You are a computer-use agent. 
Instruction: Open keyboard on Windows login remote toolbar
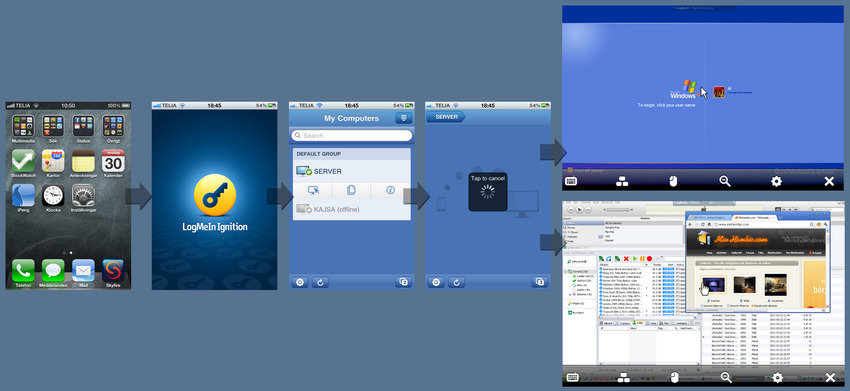(570, 182)
